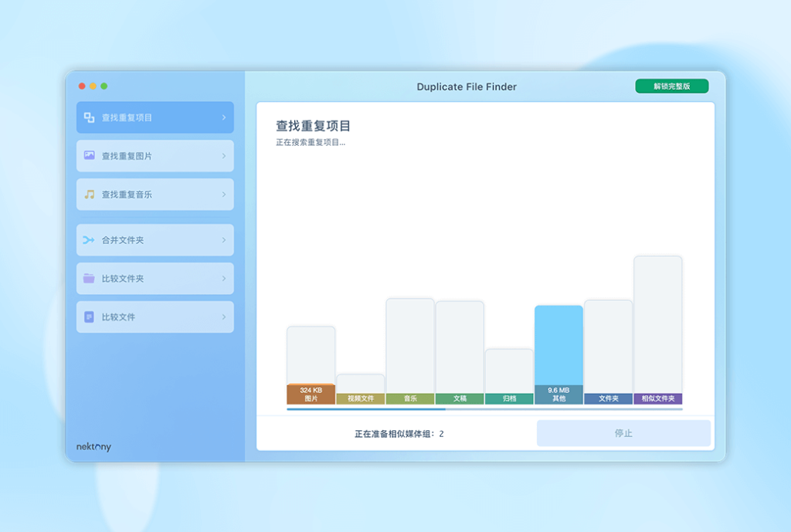The height and width of the screenshot is (532, 791).
Task: Click the 比较文件夹 folder icon
Action: click(89, 279)
